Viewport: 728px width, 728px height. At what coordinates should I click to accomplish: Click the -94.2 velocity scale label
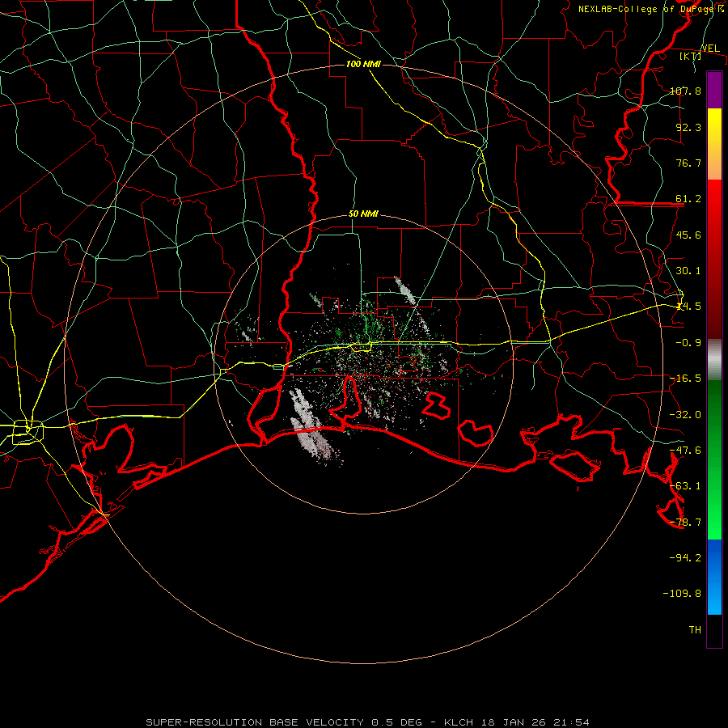tap(685, 557)
